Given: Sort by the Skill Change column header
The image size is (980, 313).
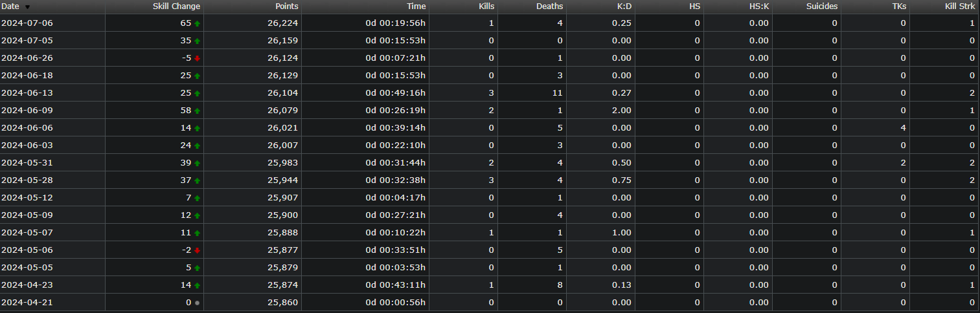Looking at the screenshot, I should click(176, 6).
